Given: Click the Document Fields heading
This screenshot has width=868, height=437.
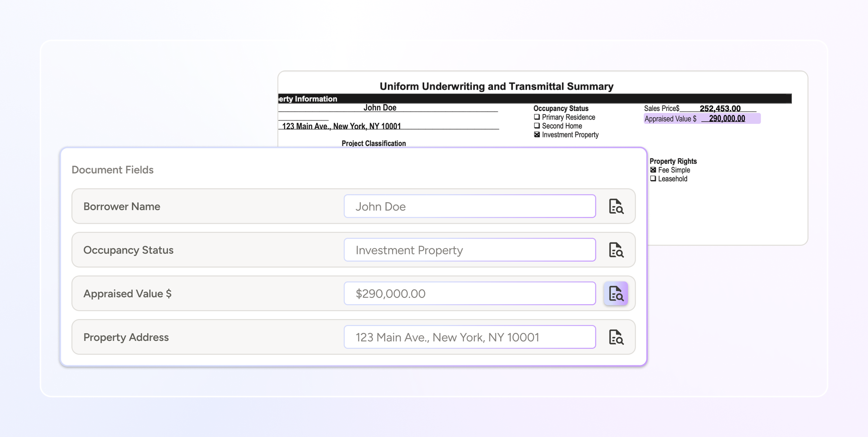Looking at the screenshot, I should tap(112, 170).
